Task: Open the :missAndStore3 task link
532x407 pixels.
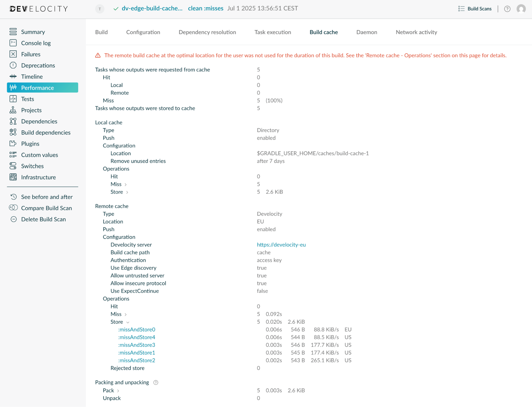Action: 137,345
